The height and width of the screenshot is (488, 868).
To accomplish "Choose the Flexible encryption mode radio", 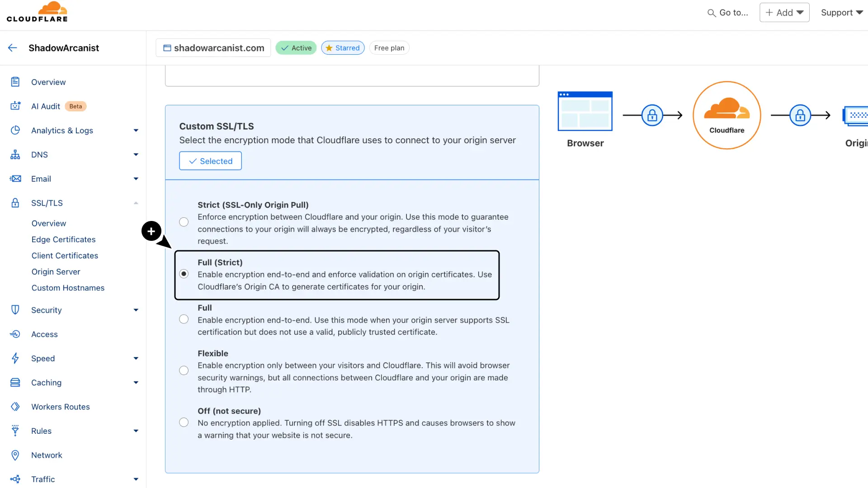I will pyautogui.click(x=184, y=371).
